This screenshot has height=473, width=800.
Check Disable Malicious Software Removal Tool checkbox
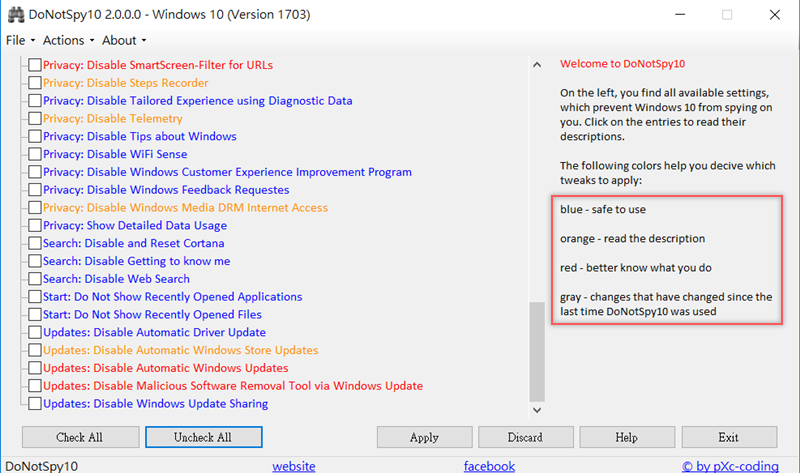35,386
